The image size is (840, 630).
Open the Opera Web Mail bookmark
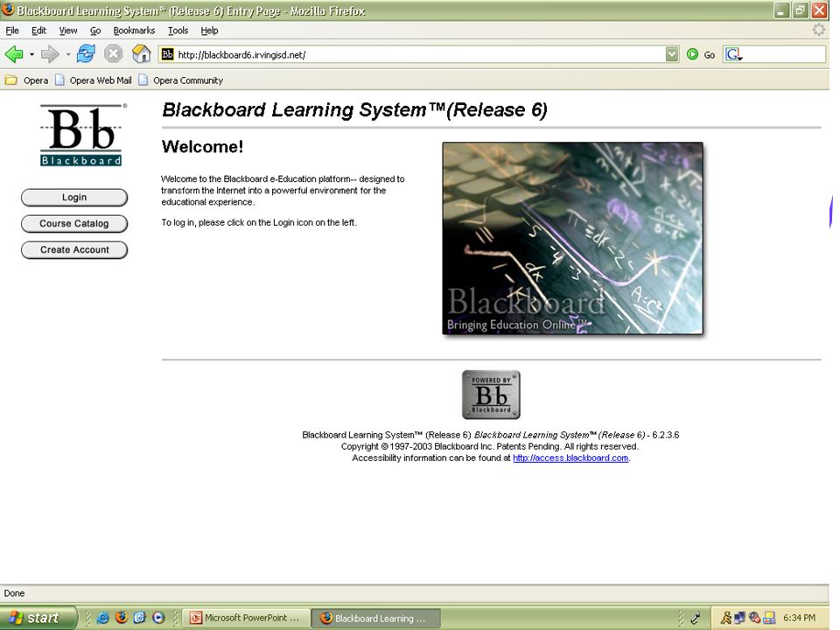coord(94,80)
